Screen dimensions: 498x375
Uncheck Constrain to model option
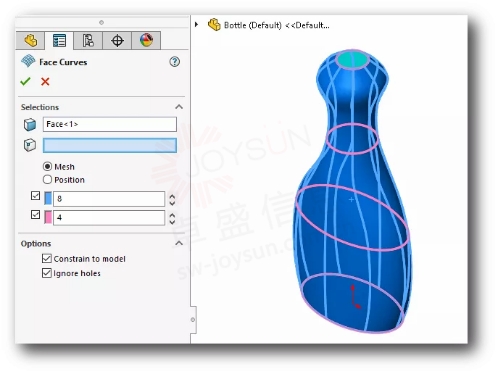pyautogui.click(x=47, y=258)
